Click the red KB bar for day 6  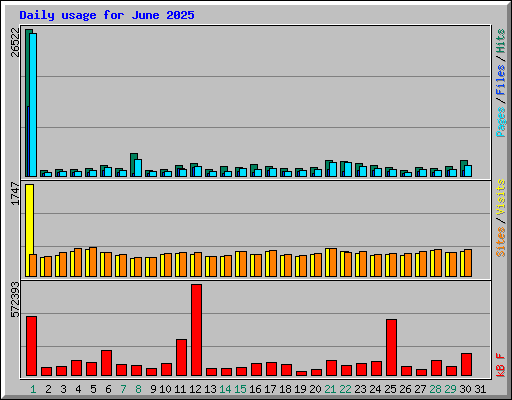click(106, 363)
